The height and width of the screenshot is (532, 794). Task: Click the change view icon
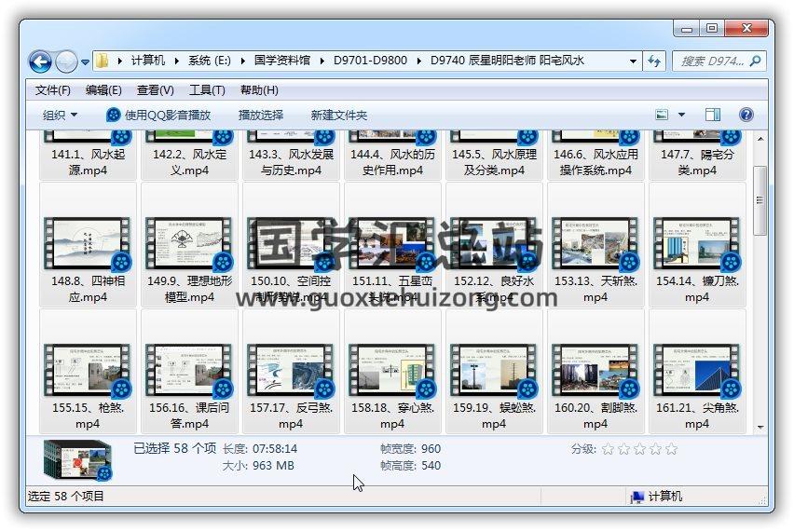click(x=663, y=115)
